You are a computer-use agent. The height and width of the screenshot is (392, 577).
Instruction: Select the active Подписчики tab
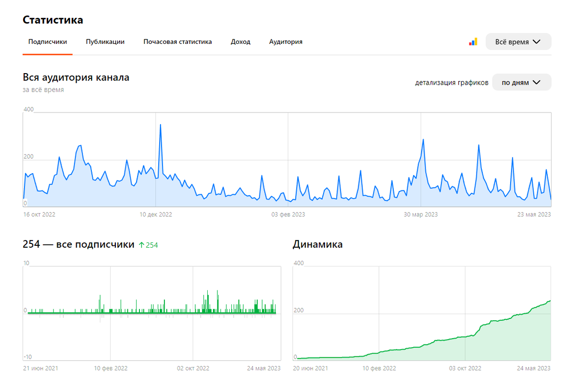48,42
